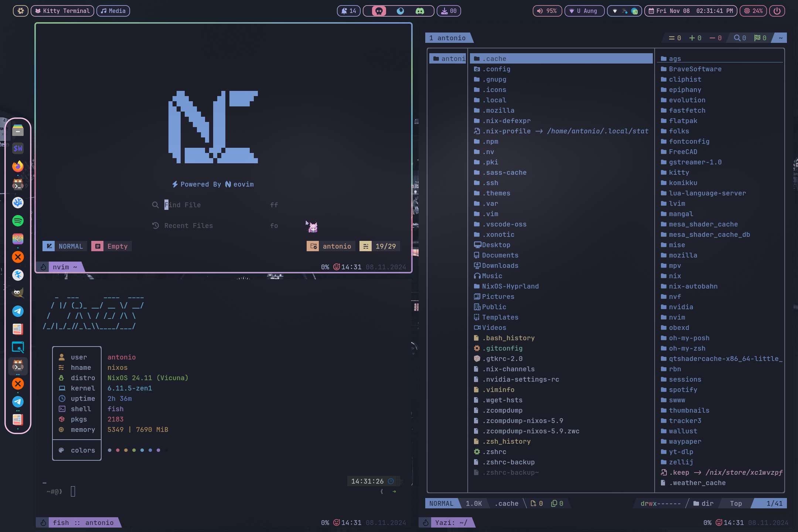Viewport: 798px width, 532px height.
Task: Click the Firefox icon in the dock
Action: [x=18, y=166]
